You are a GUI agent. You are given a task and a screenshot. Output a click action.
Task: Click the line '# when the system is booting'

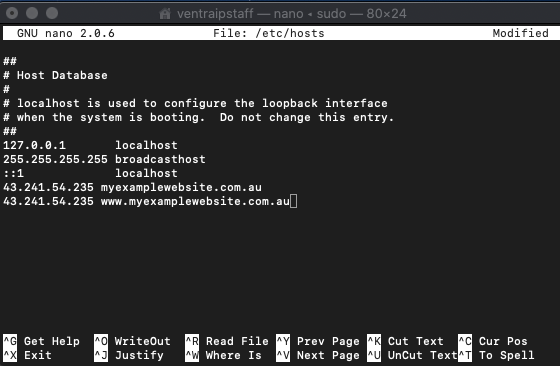pos(199,117)
